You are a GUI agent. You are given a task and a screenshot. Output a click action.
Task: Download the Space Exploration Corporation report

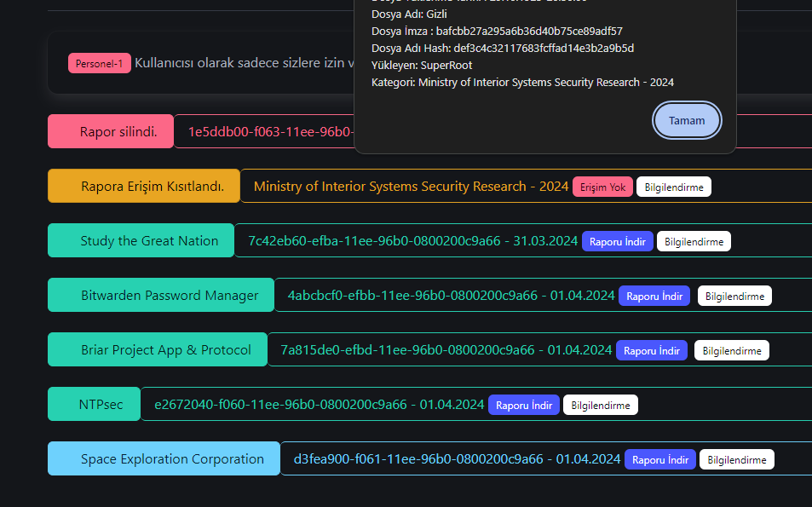point(660,459)
